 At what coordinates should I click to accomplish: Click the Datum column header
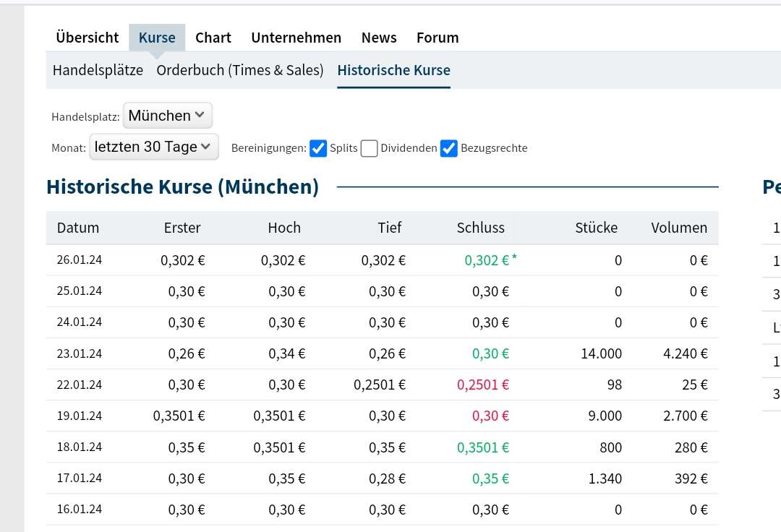[78, 227]
